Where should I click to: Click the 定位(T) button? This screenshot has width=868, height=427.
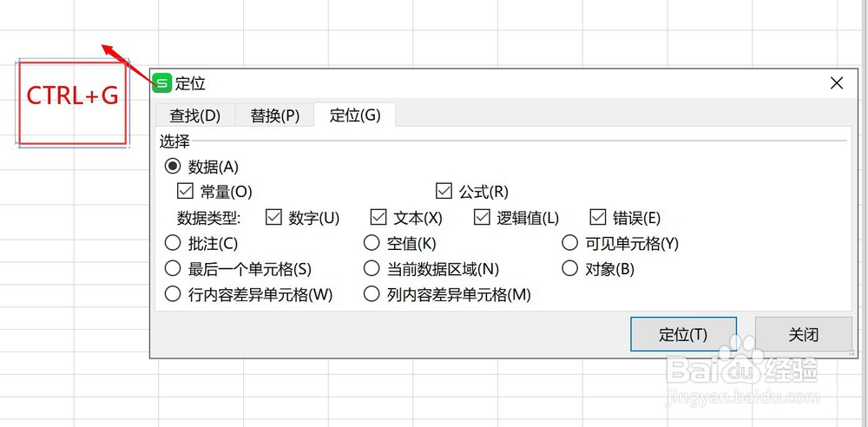click(683, 334)
